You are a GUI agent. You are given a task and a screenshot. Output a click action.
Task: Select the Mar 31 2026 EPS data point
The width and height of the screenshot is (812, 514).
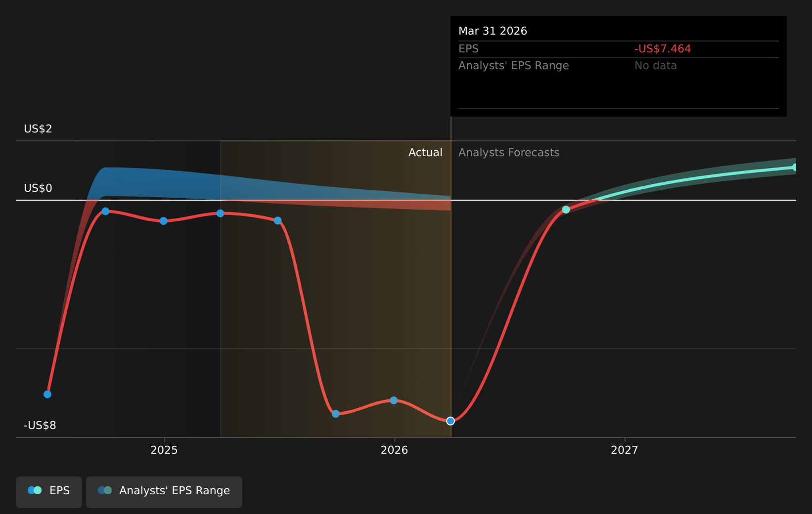pos(450,421)
